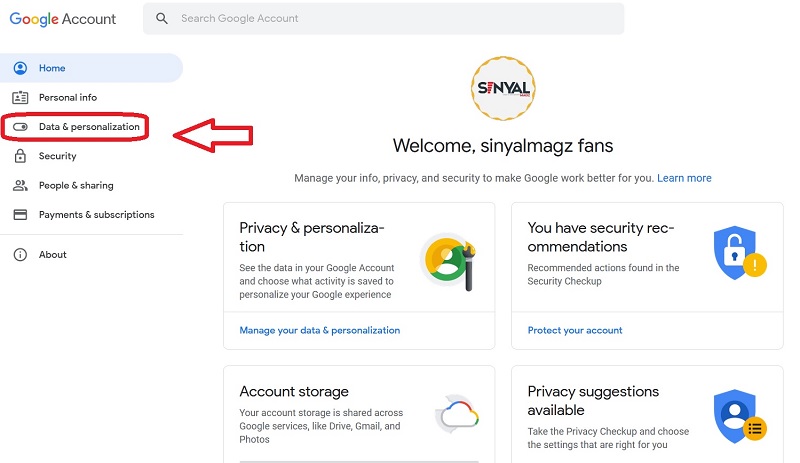Open Payments & subscriptions page
800x463 pixels.
[x=96, y=214]
